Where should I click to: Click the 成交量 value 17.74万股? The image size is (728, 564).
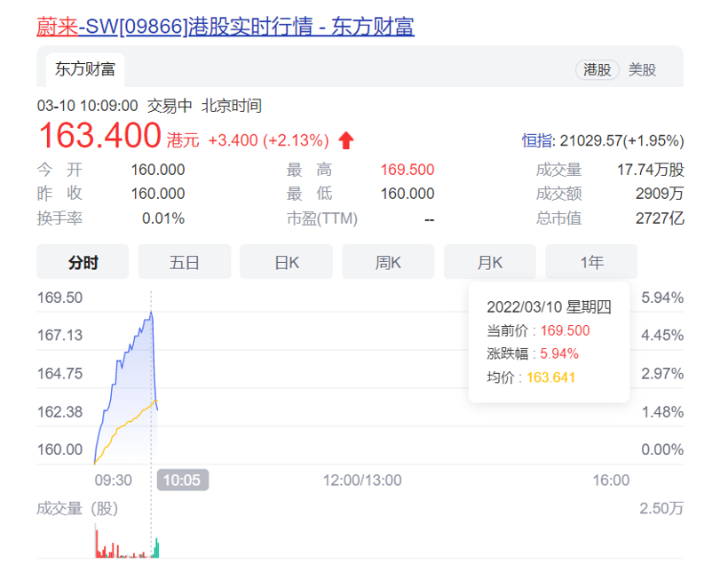[651, 170]
